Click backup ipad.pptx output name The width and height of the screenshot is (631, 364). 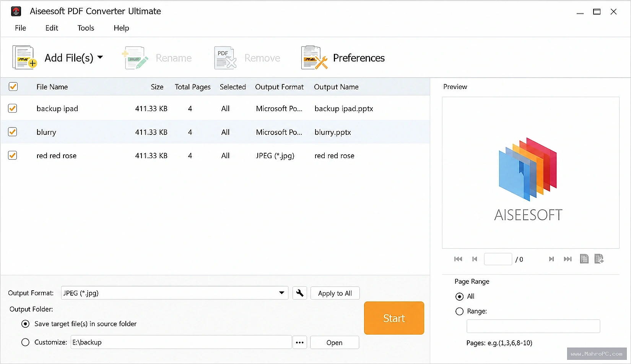344,108
